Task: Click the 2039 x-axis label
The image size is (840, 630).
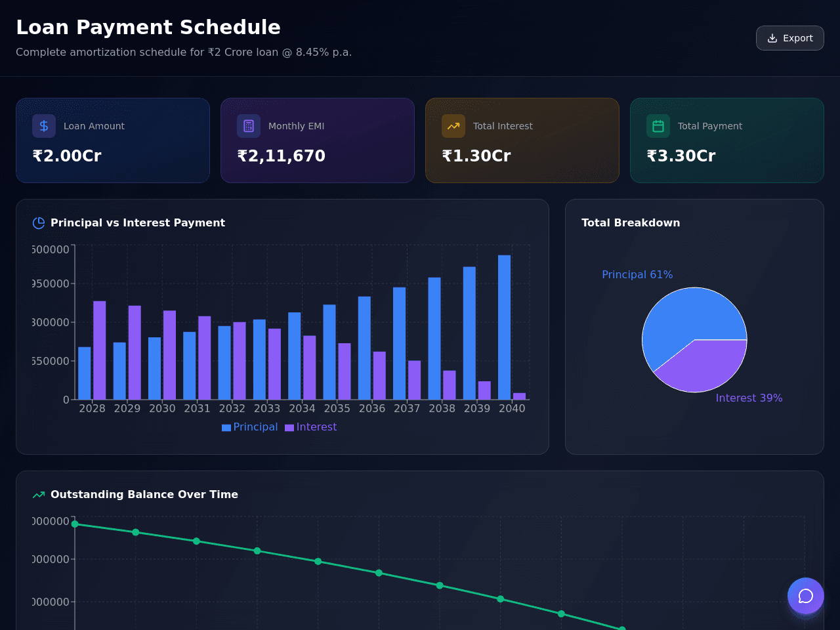Action: click(x=477, y=408)
